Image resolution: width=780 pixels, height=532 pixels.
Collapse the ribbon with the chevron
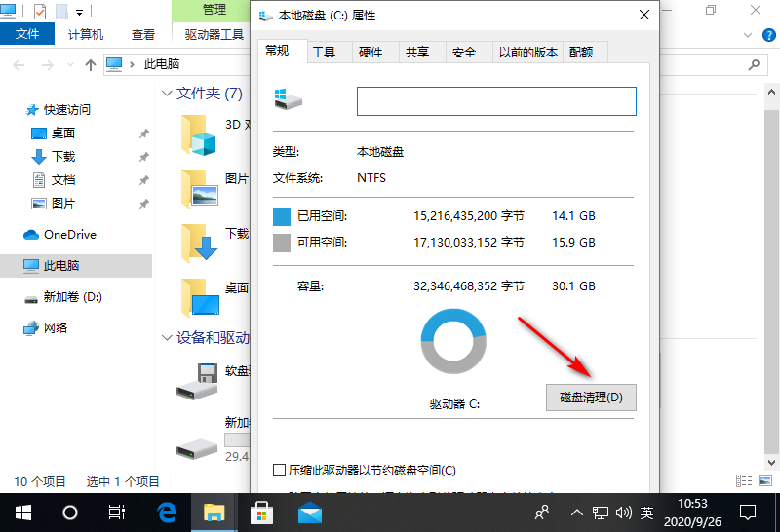[748, 35]
